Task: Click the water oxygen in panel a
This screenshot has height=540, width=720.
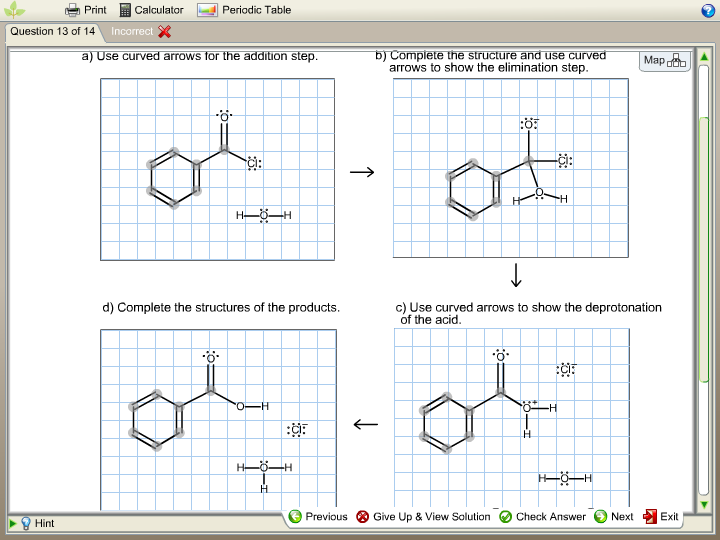Action: tap(264, 215)
